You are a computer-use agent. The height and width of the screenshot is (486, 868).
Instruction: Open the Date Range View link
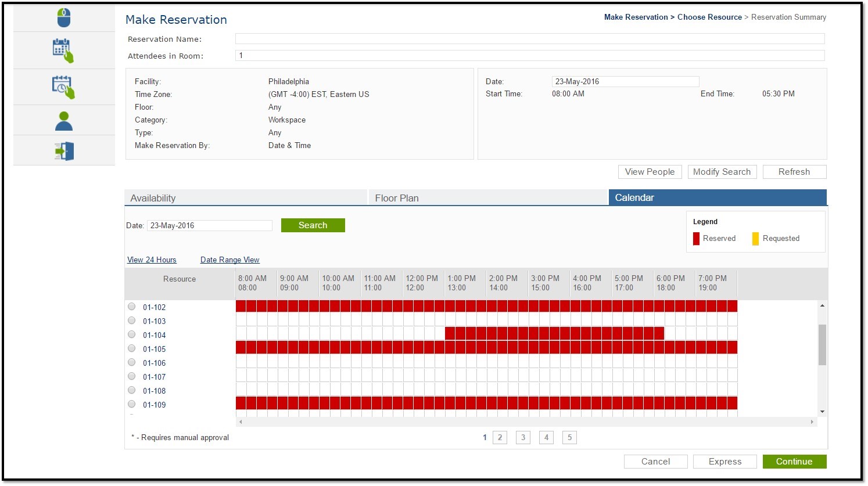pyautogui.click(x=230, y=260)
